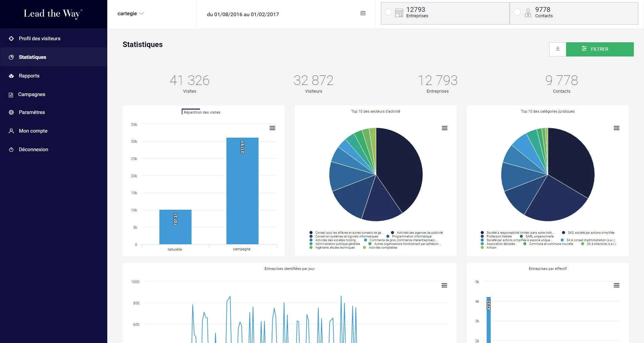Click the Paramètres gear sidebar icon
This screenshot has width=644, height=343.
(11, 112)
